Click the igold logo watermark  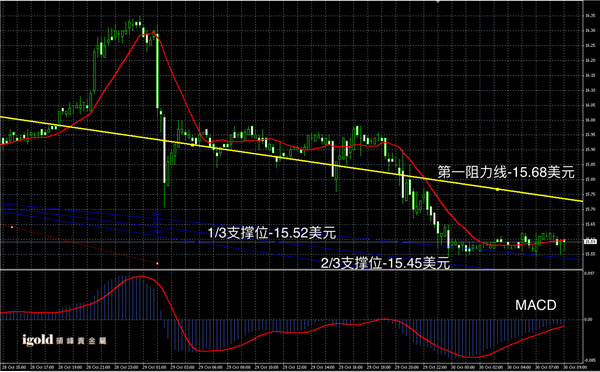click(64, 340)
